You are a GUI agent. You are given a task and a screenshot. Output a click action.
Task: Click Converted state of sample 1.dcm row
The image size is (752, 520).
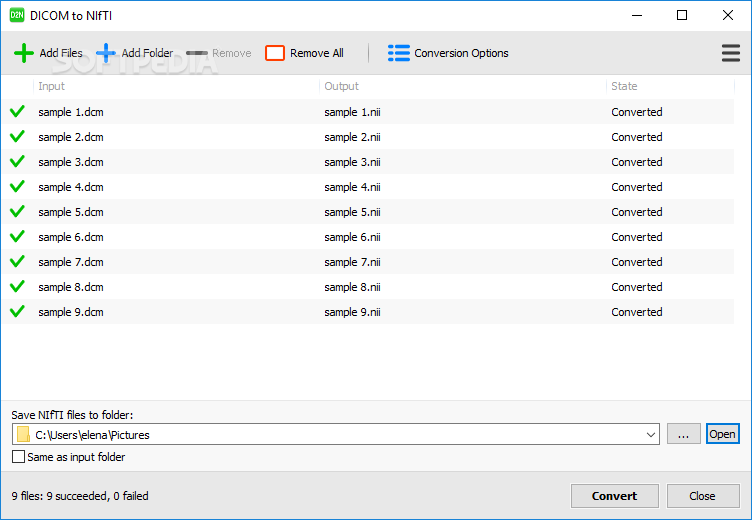click(637, 112)
